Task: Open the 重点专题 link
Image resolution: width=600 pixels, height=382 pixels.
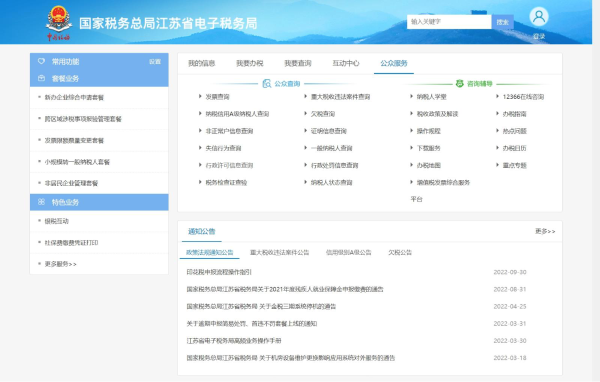Action: point(515,165)
